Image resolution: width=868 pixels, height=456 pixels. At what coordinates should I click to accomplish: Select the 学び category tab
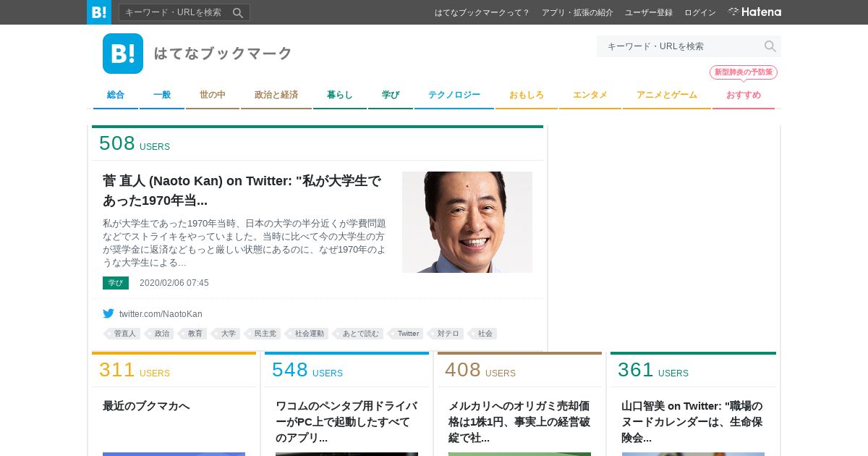pyautogui.click(x=391, y=95)
